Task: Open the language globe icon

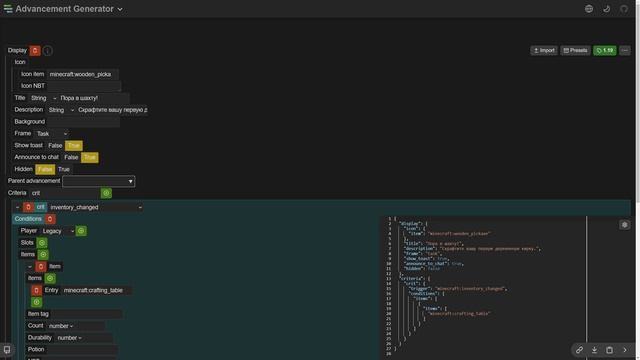Action: click(589, 9)
